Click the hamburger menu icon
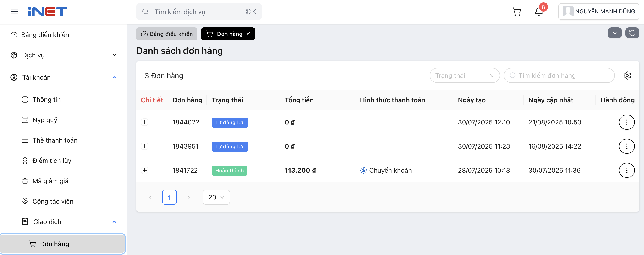 (15, 12)
